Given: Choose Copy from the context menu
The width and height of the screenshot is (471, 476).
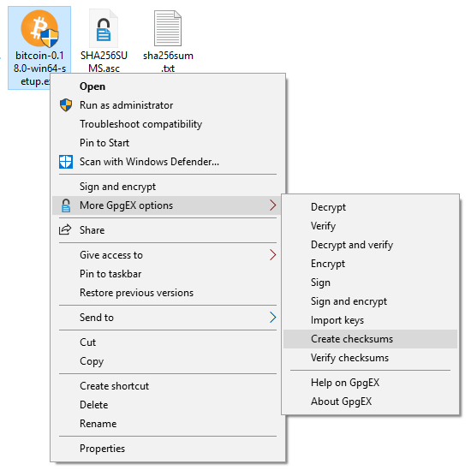Looking at the screenshot, I should [x=168, y=361].
